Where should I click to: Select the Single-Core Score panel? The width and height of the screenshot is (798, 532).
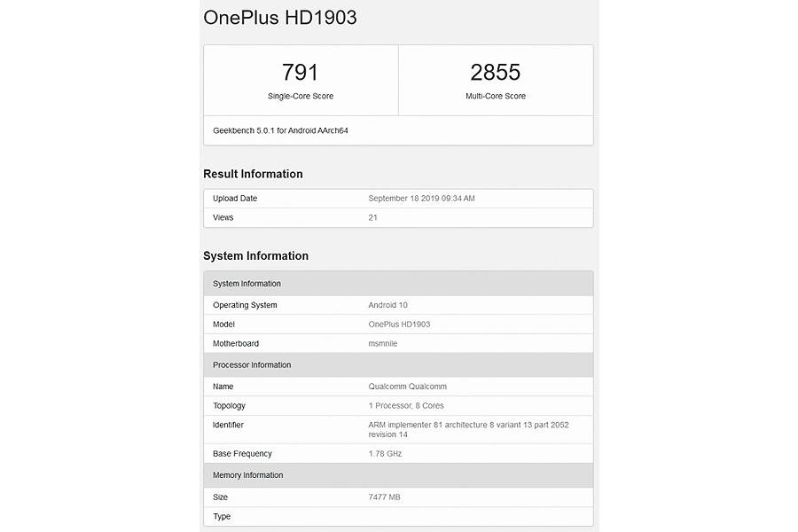click(301, 80)
